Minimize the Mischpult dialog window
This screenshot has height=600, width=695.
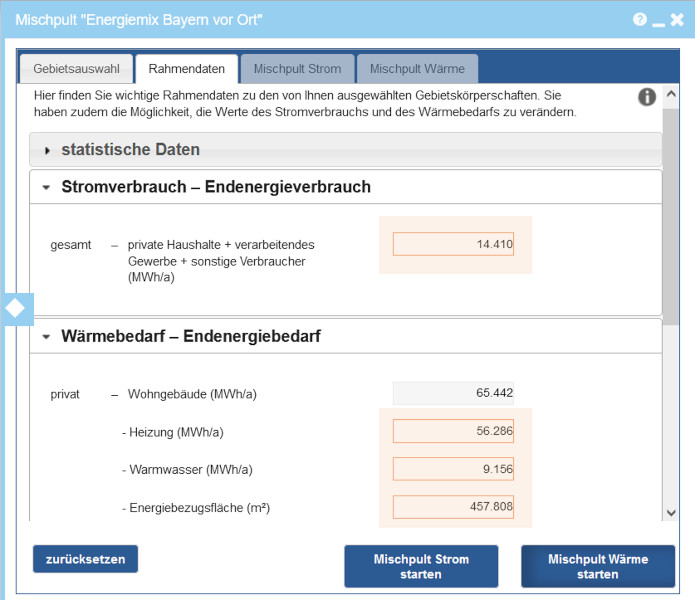pyautogui.click(x=659, y=20)
